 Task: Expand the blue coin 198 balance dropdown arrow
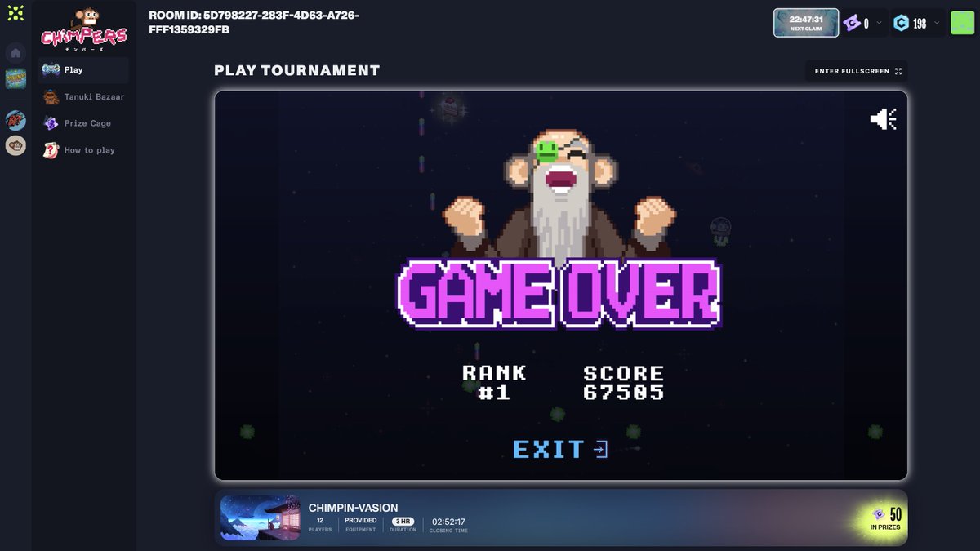(937, 23)
